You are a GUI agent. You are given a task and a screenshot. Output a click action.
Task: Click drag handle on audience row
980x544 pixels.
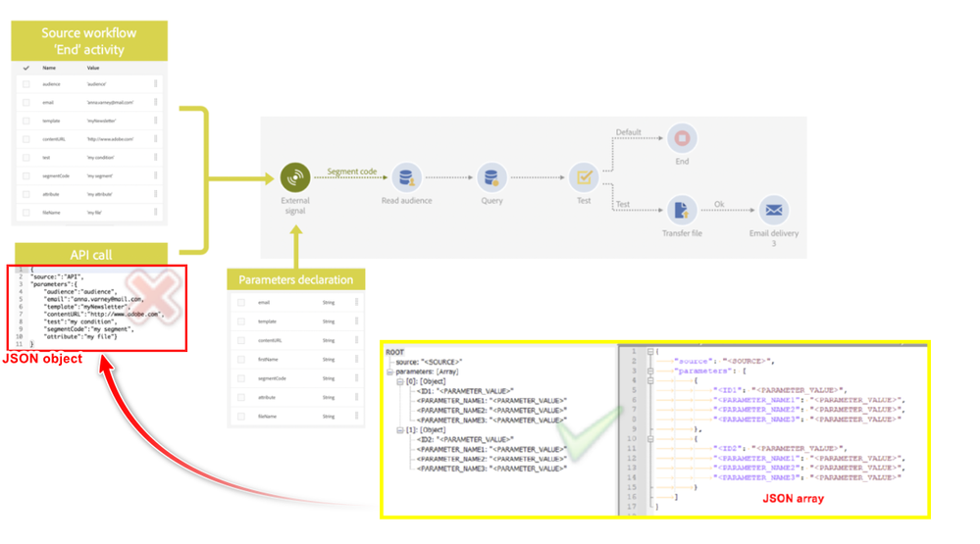[x=155, y=84]
